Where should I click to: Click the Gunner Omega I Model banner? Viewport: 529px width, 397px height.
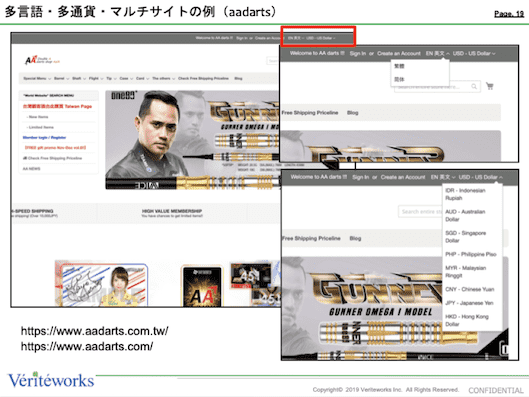[x=192, y=140]
